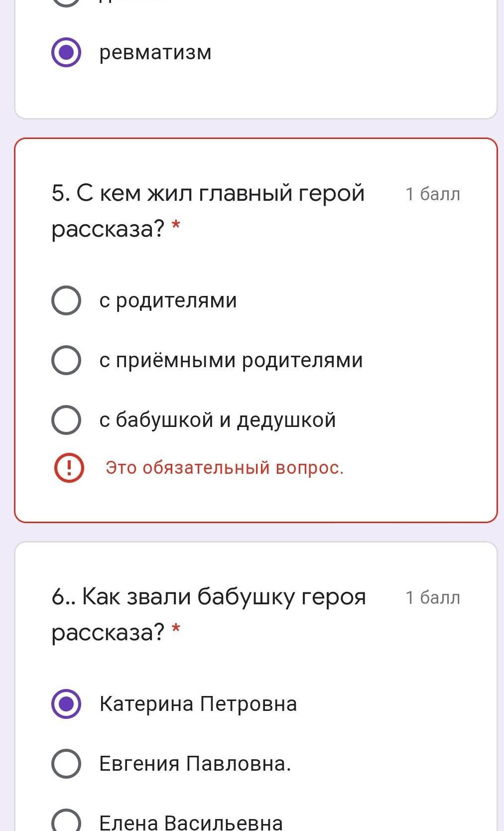Click the 'ревматизм' option text
This screenshot has width=504, height=831.
[x=155, y=52]
